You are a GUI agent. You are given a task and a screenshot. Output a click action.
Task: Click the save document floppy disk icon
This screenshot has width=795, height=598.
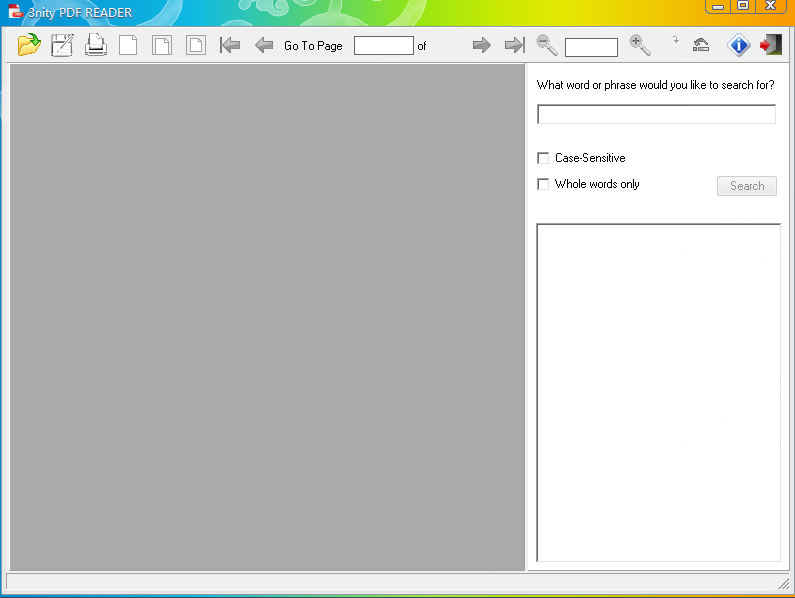pyautogui.click(x=62, y=45)
